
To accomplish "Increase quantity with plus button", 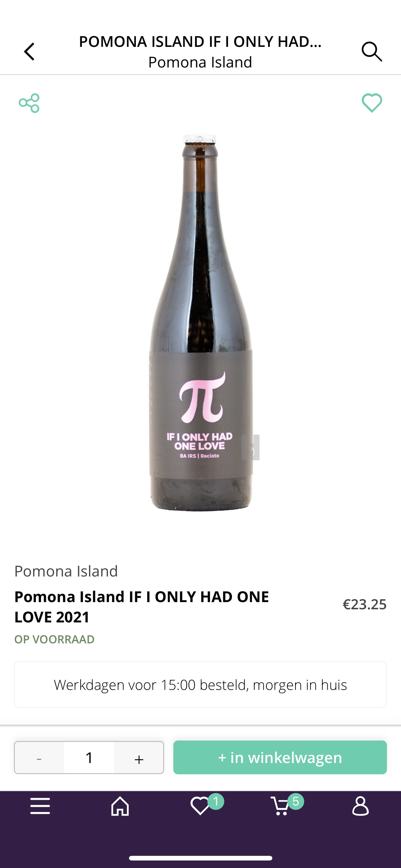I will point(139,757).
